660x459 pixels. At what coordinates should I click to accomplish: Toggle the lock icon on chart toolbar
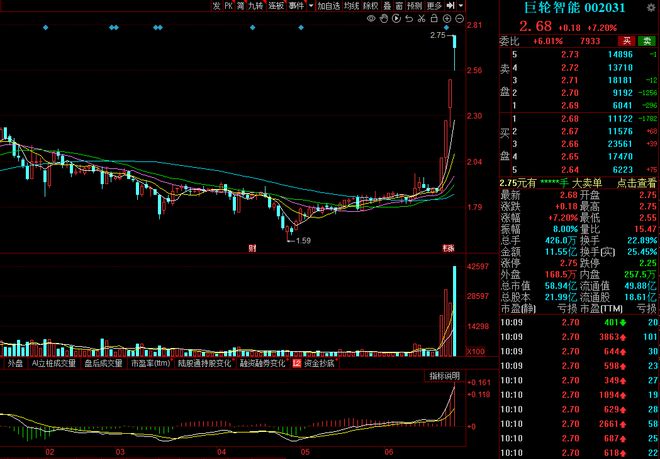pyautogui.click(x=434, y=18)
